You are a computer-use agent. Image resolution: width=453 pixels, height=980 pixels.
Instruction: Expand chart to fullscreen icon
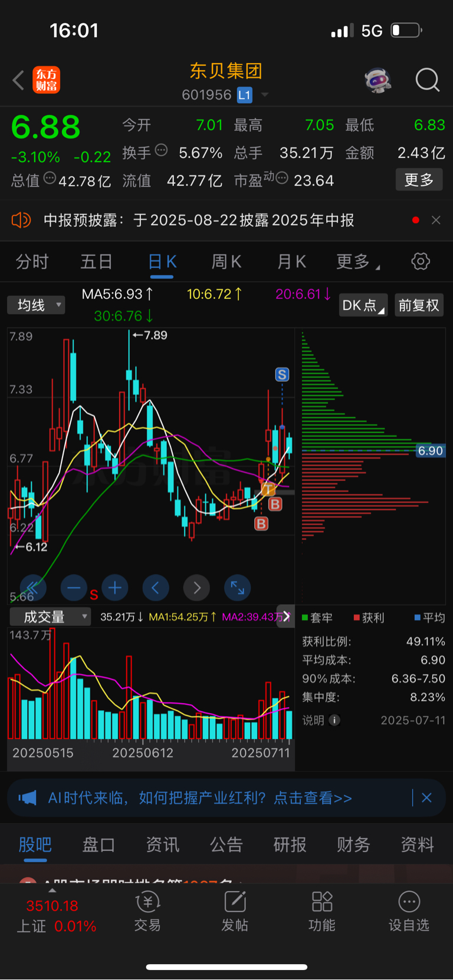(x=238, y=588)
